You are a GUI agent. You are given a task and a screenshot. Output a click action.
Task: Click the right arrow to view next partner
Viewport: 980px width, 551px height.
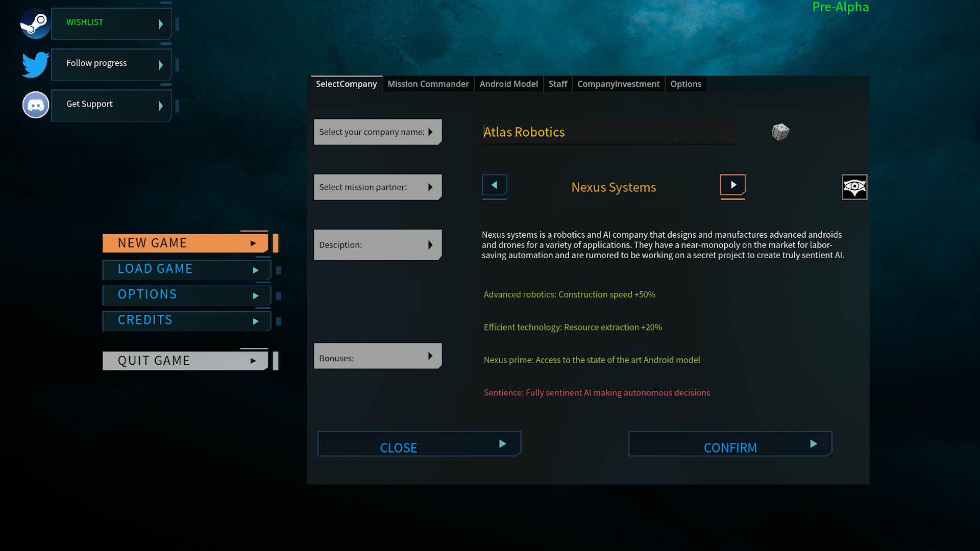pos(733,186)
